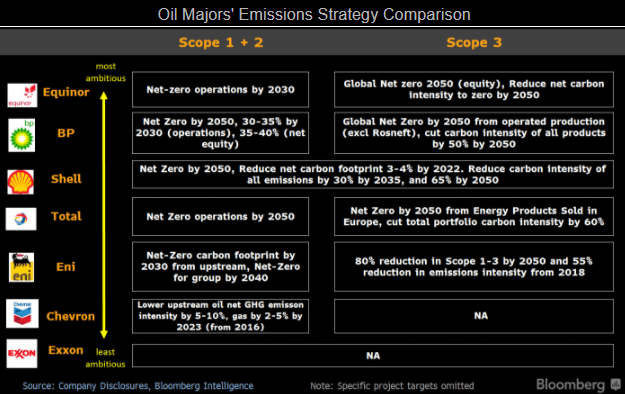Click the Equinor logo
The height and width of the screenshot is (394, 625).
click(22, 95)
